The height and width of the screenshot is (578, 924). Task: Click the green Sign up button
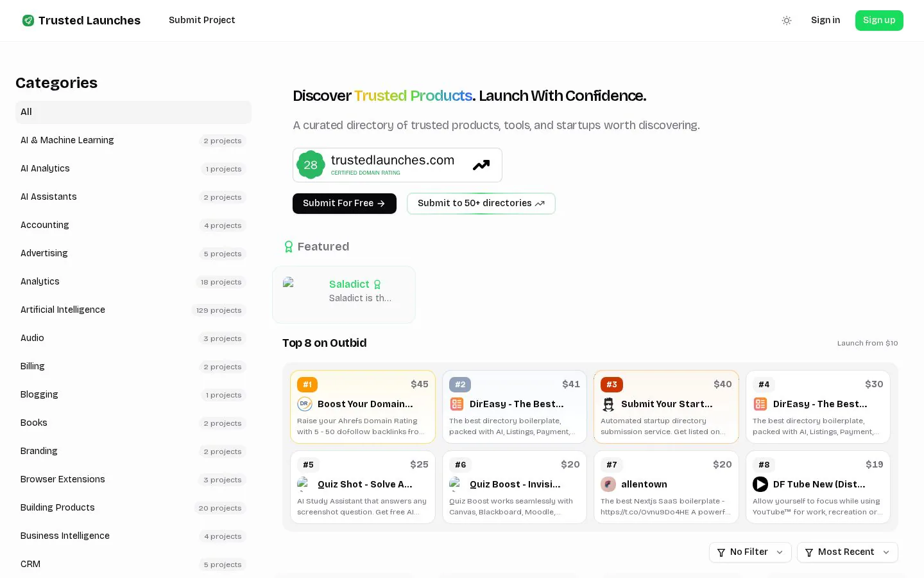(879, 21)
